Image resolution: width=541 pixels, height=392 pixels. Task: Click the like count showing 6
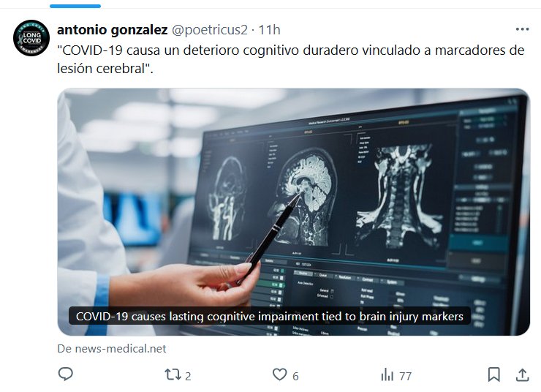point(295,376)
